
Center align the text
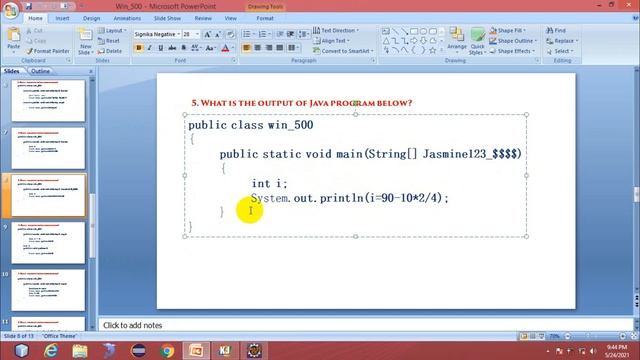click(258, 48)
